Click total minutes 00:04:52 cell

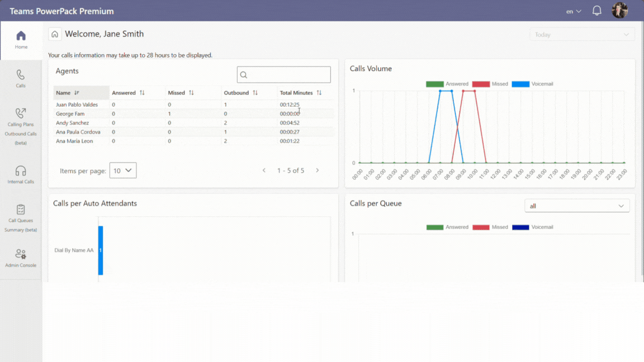click(290, 123)
